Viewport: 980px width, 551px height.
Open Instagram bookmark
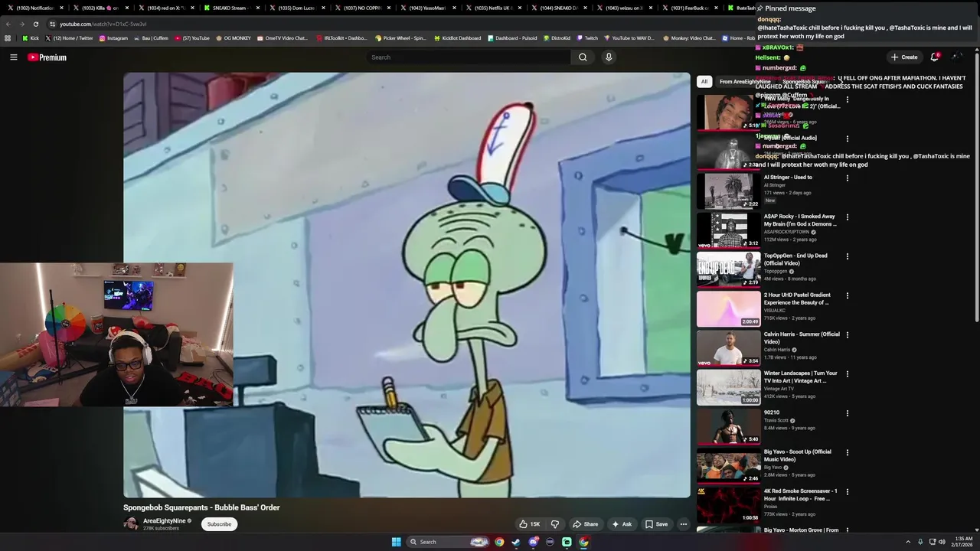click(x=113, y=38)
